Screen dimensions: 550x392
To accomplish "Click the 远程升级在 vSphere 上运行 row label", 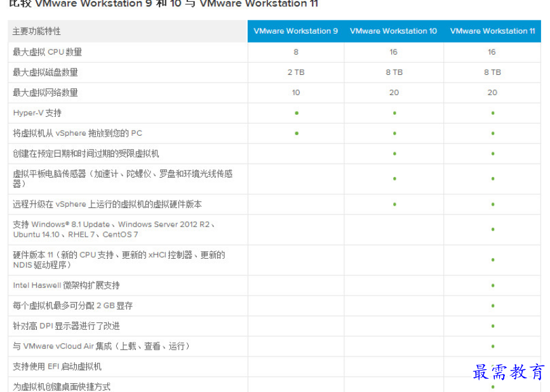I will 107,204.
